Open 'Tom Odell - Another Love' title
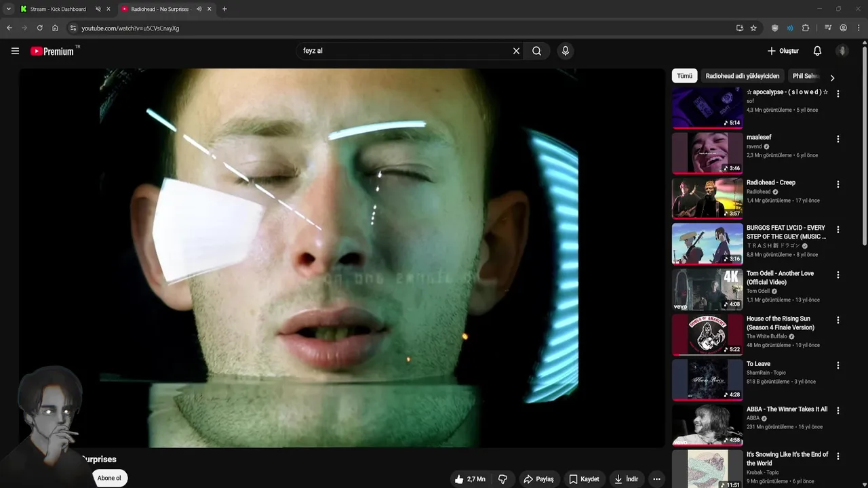 [780, 278]
